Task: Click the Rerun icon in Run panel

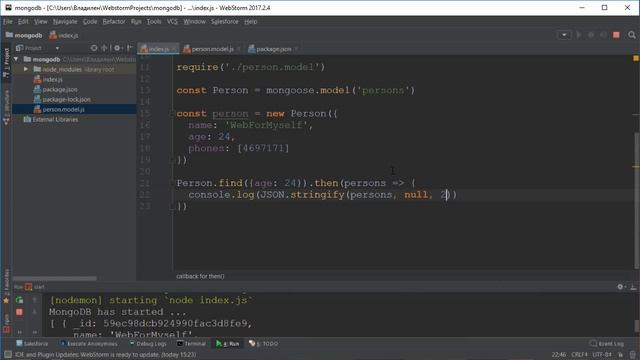Action: [x=19, y=300]
